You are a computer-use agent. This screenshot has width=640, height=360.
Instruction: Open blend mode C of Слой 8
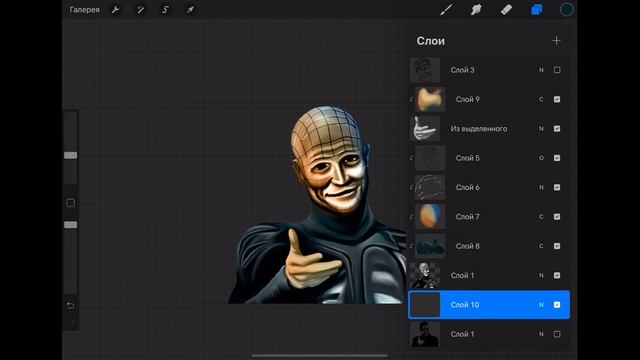[x=541, y=246]
